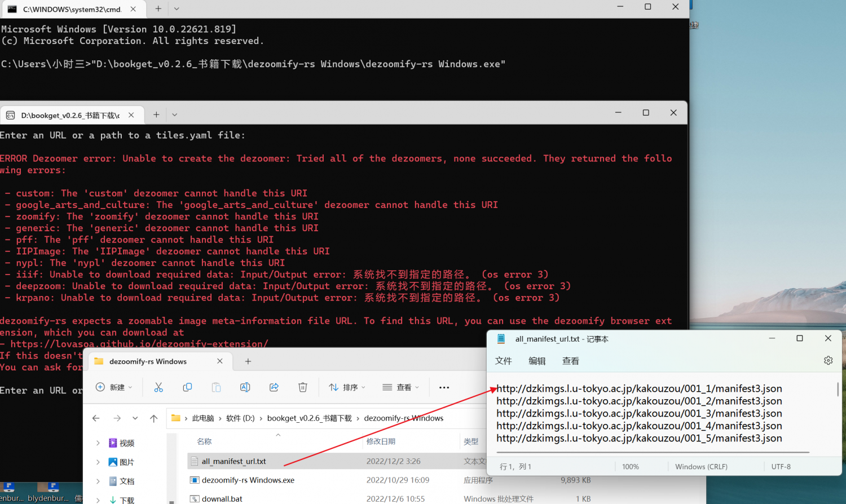Select the D:\bookget terminal tab
The image size is (846, 504).
click(x=70, y=115)
